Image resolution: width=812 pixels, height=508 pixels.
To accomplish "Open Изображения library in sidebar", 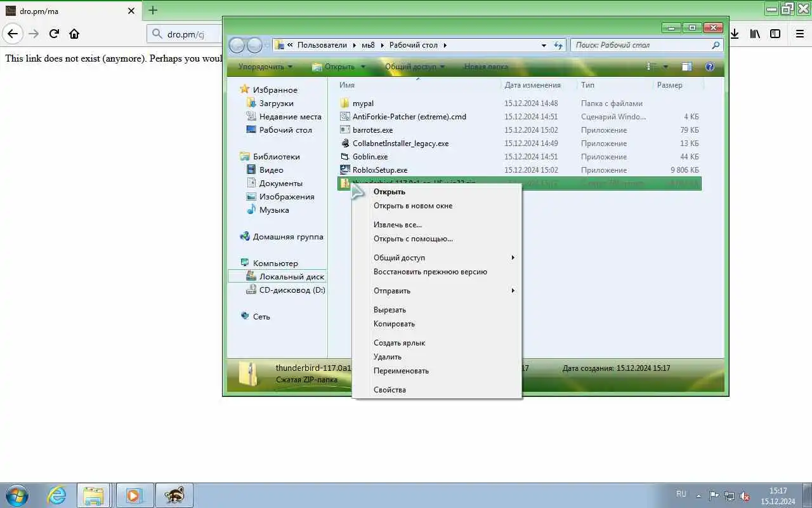I will coord(287,197).
